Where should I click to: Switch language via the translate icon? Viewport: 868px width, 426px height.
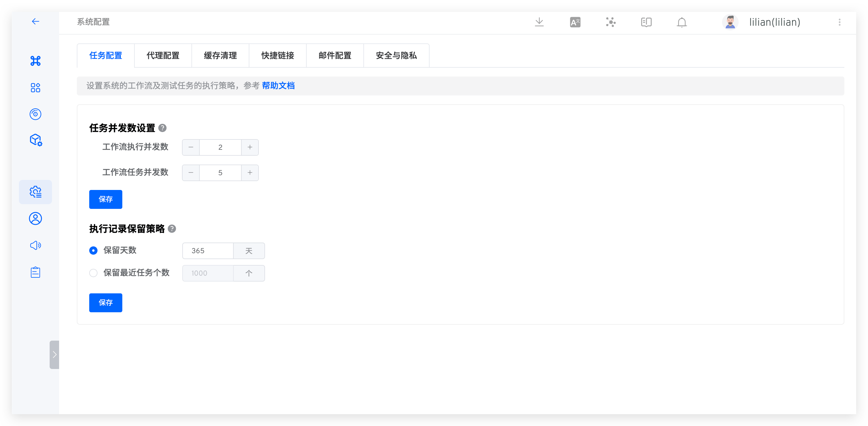click(575, 22)
